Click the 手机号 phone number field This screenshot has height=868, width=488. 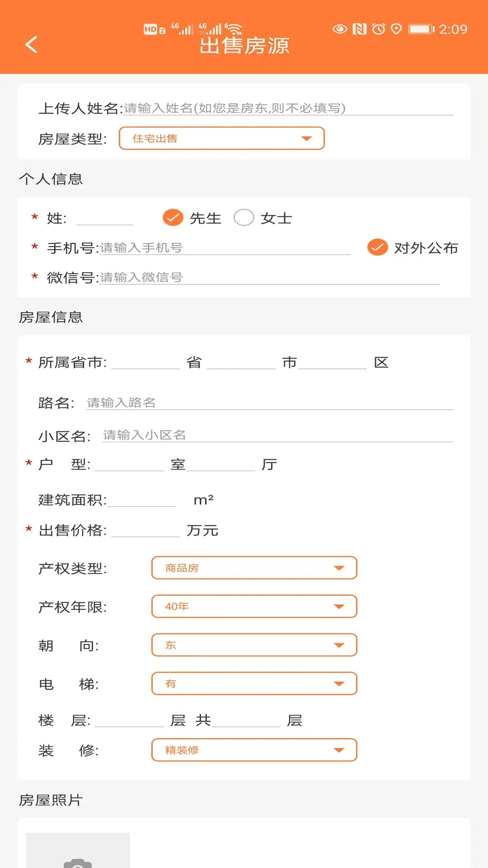(221, 248)
